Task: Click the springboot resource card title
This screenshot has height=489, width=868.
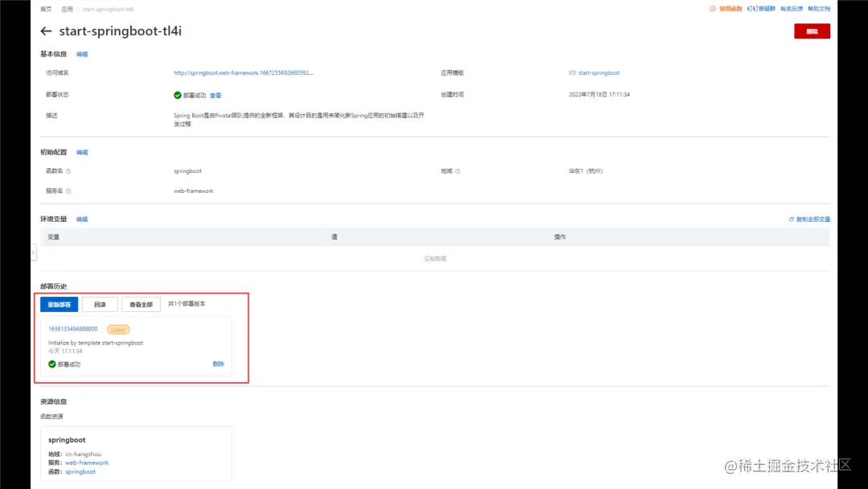Action: pyautogui.click(x=67, y=440)
